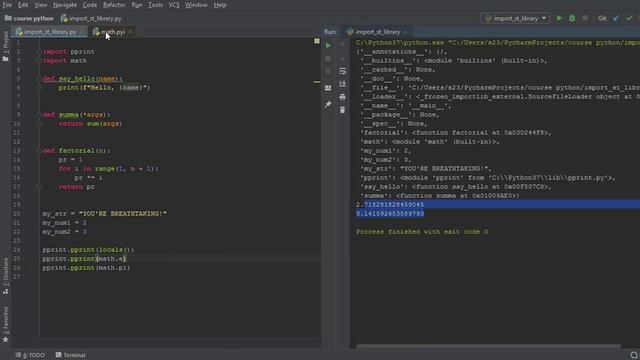Toggle soft-wrap in the Run console
The width and height of the screenshot is (640, 360).
[342, 71]
